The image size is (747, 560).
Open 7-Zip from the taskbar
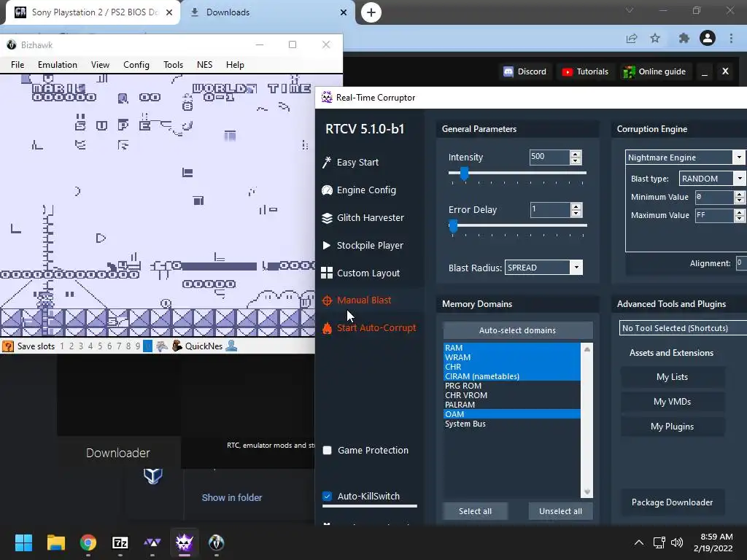[120, 542]
